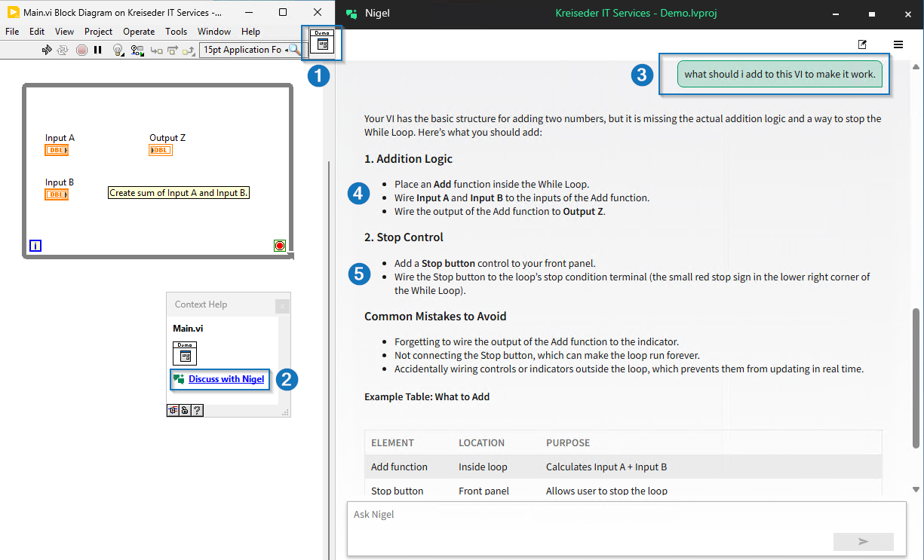
Task: Click the Step Over icon
Action: 173,50
